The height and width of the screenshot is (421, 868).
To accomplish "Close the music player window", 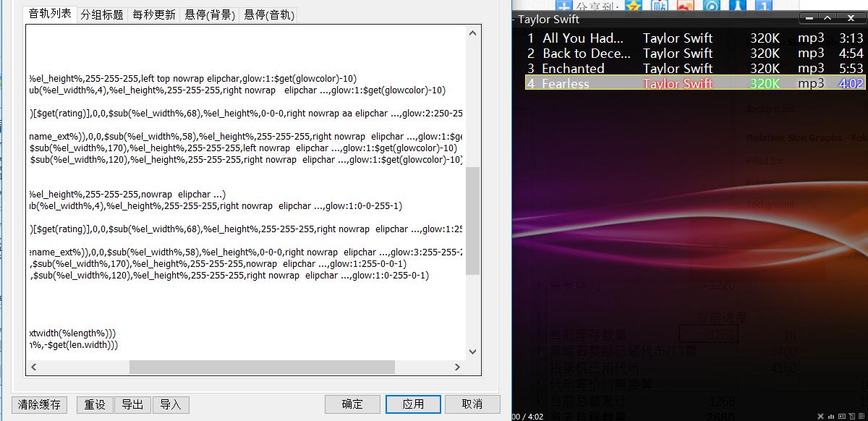I will [850, 18].
